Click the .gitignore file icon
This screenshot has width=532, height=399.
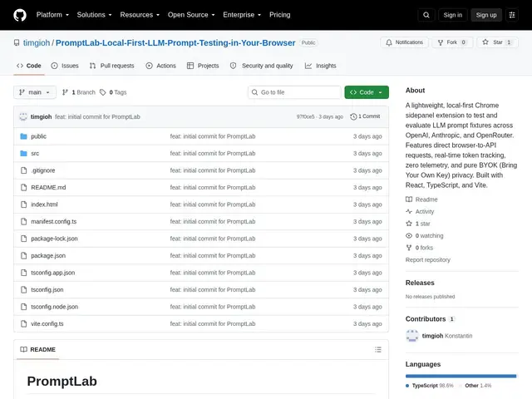(23, 170)
